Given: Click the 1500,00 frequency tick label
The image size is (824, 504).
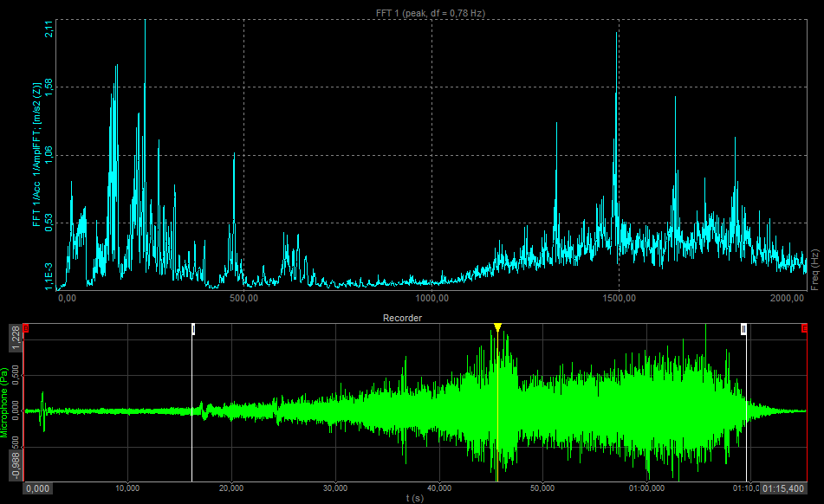Looking at the screenshot, I should point(619,298).
